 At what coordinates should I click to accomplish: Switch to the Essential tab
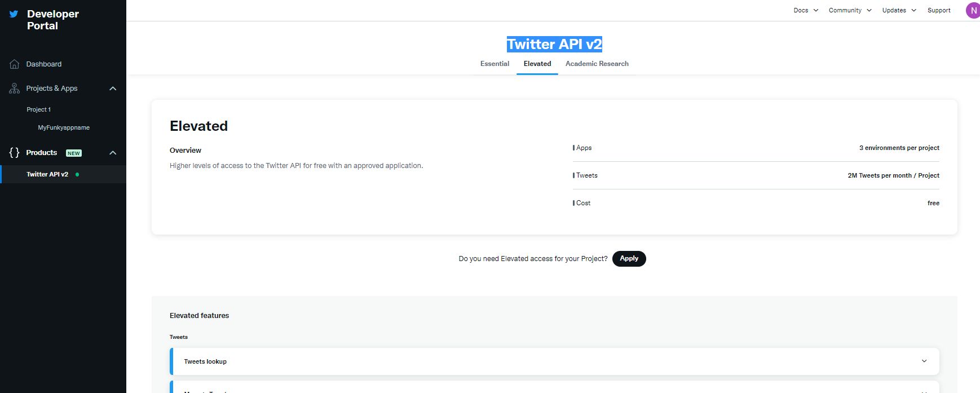point(495,64)
